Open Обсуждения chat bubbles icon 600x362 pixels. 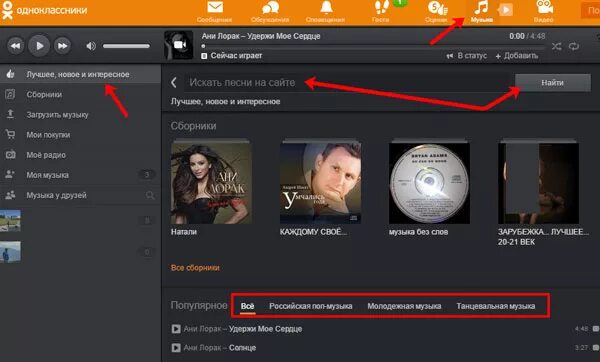coord(270,8)
